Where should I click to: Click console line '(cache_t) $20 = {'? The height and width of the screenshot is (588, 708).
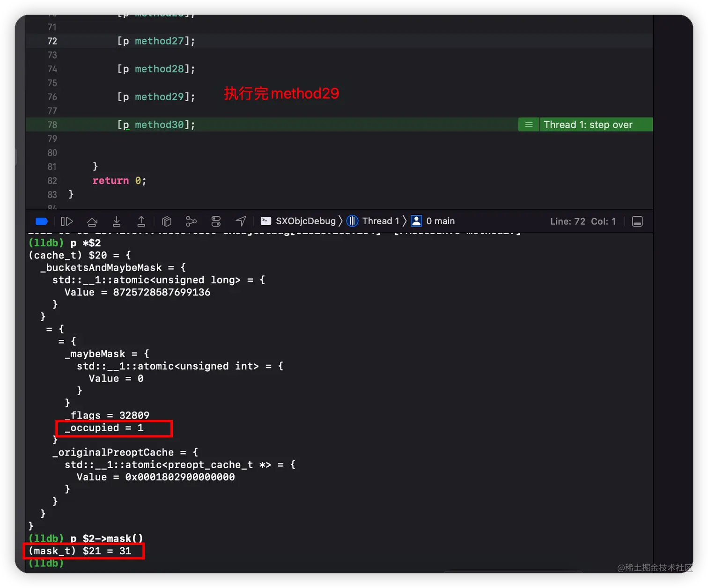point(80,255)
